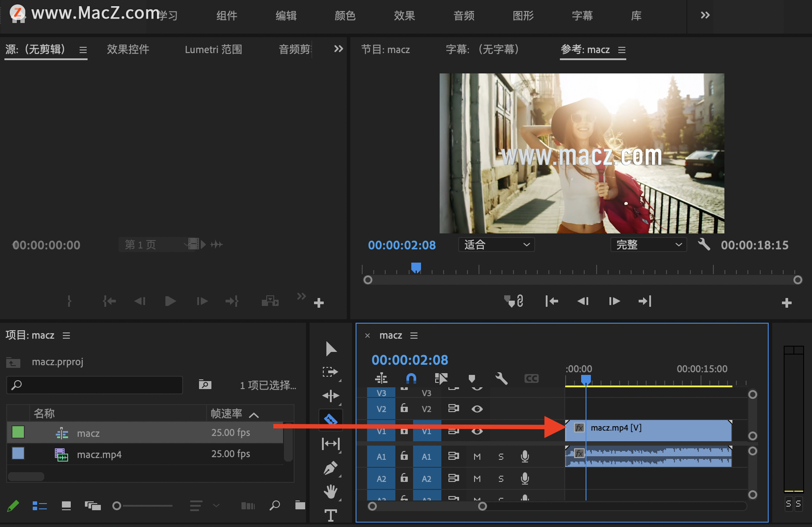Select the Track Select Forward tool
The height and width of the screenshot is (527, 812).
tap(330, 372)
